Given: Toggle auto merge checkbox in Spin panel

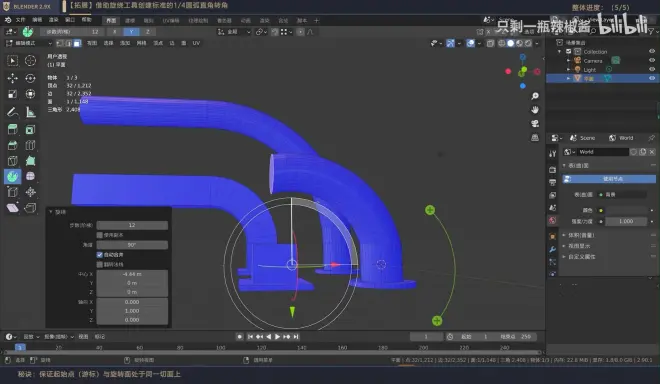Looking at the screenshot, I should (100, 255).
